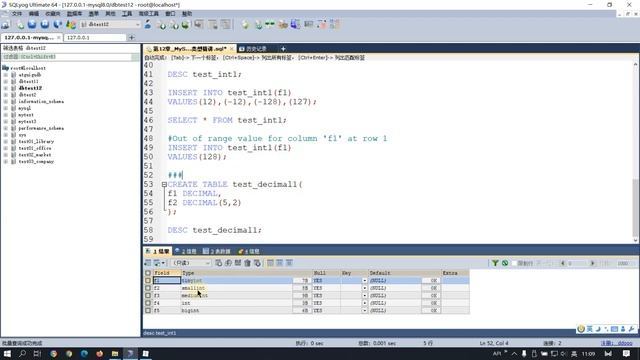Add a new connection tab with plus button
Viewport: 640px width, 360px height.
pyautogui.click(x=131, y=38)
